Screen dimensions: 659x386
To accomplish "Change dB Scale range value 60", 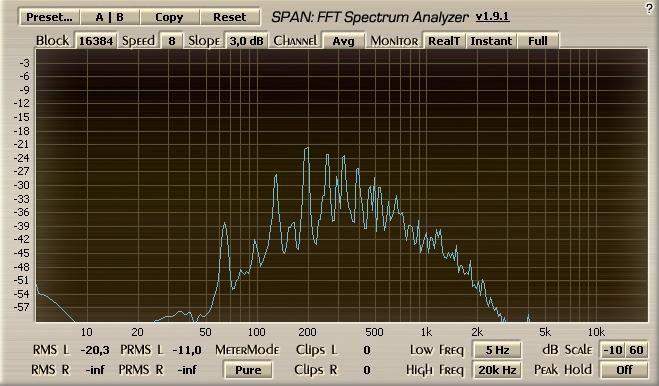I will point(636,350).
